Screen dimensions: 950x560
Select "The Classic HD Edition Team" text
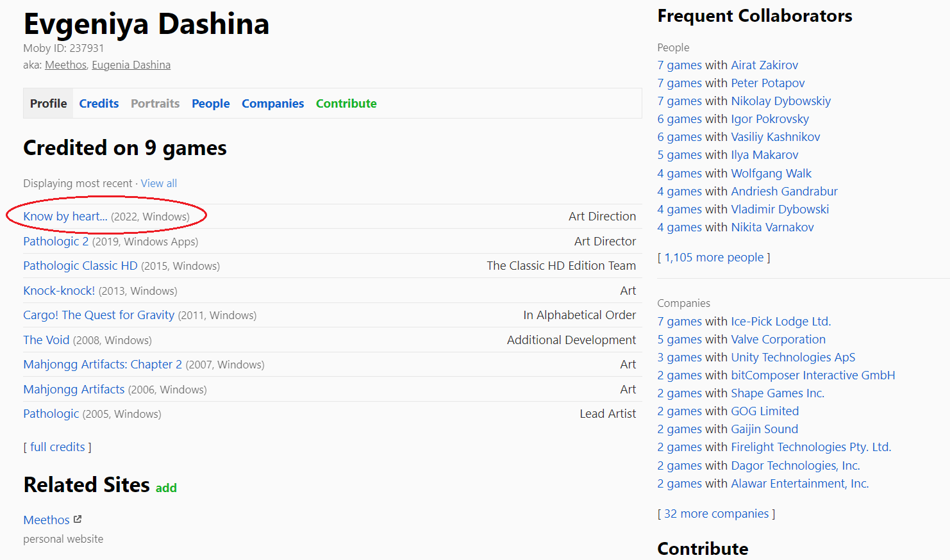click(x=562, y=266)
